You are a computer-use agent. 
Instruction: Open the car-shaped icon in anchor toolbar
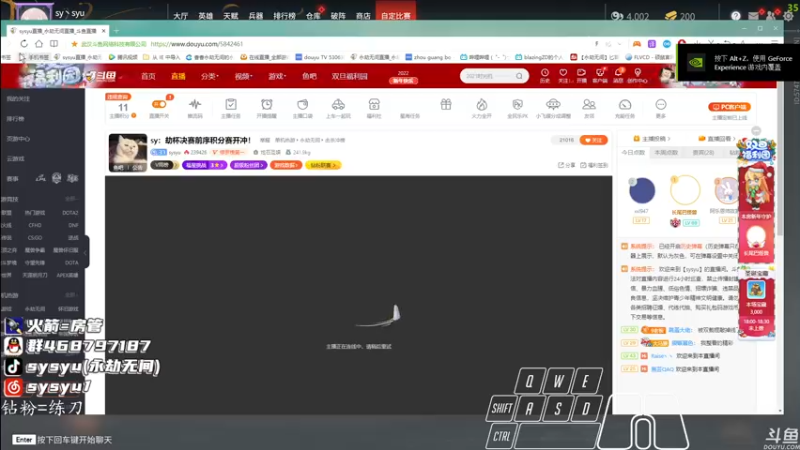pos(338,105)
